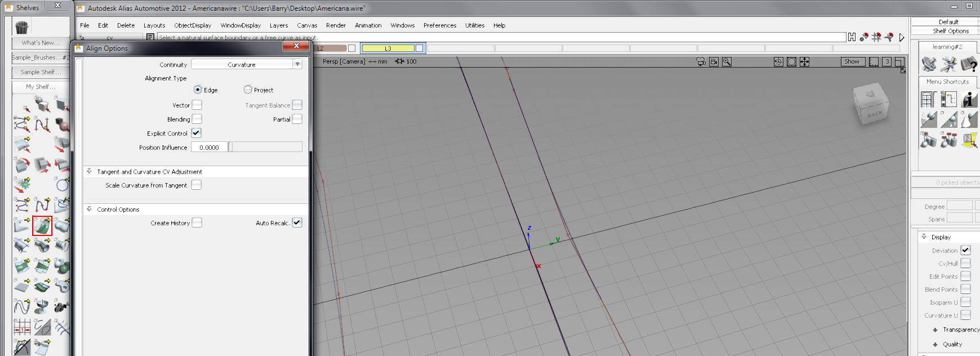980x356 pixels.
Task: Open the Continuity dropdown set to Curvature
Action: [x=247, y=64]
